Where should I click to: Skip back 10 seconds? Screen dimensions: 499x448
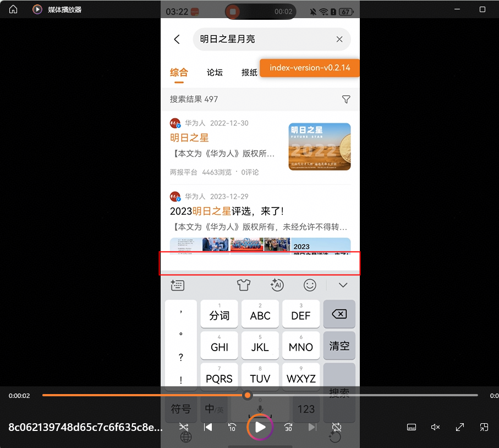click(232, 427)
